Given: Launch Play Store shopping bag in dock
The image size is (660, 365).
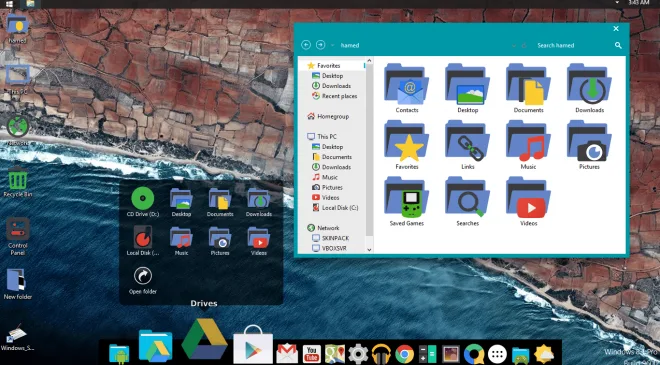Looking at the screenshot, I should tap(253, 344).
